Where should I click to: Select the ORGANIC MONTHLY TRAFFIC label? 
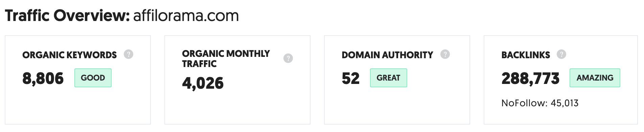point(226,59)
